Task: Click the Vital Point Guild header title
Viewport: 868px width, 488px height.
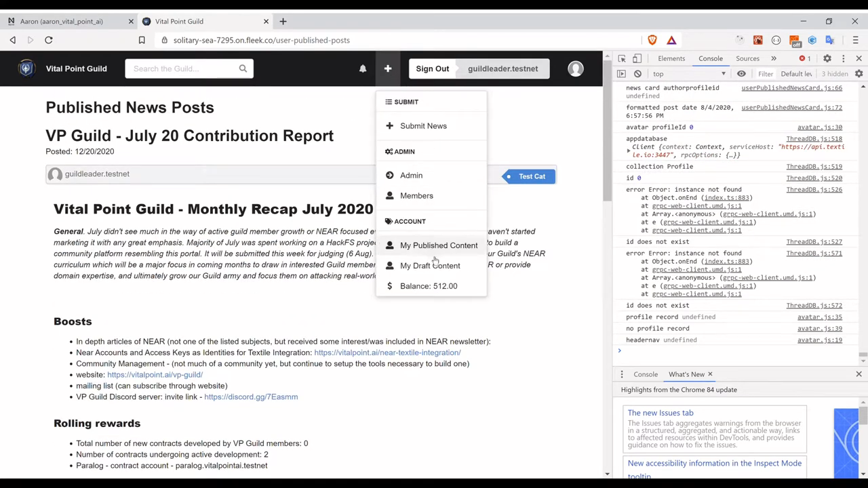Action: click(76, 68)
